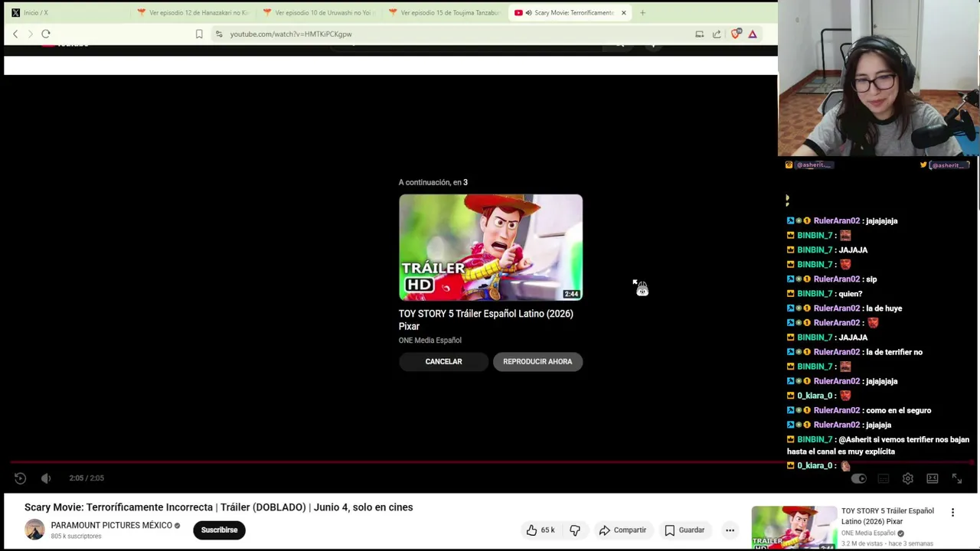Toggle the autoplay switch in the player
The image size is (980, 551).
click(x=859, y=478)
